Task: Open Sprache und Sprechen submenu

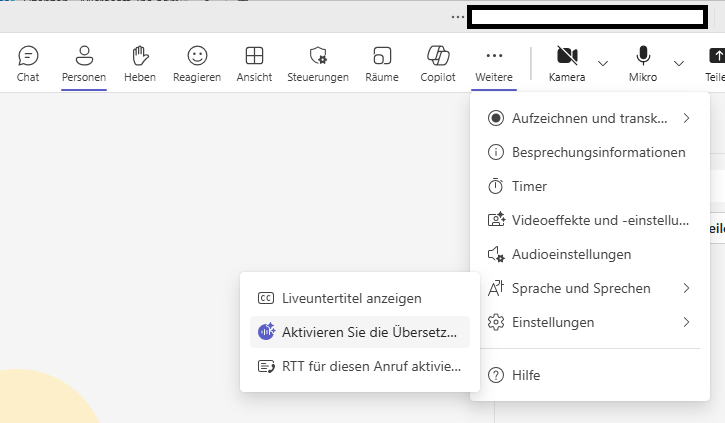Action: 590,288
